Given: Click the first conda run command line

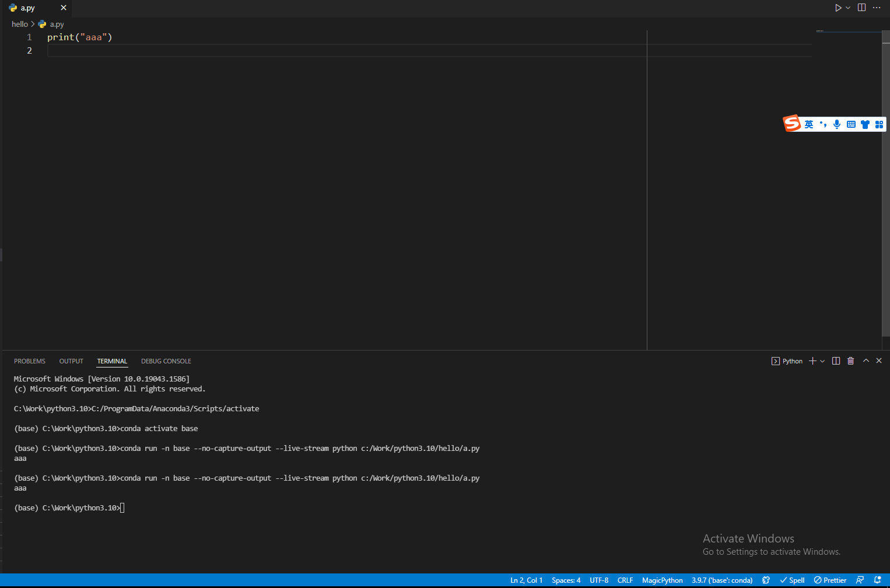Looking at the screenshot, I should point(247,449).
